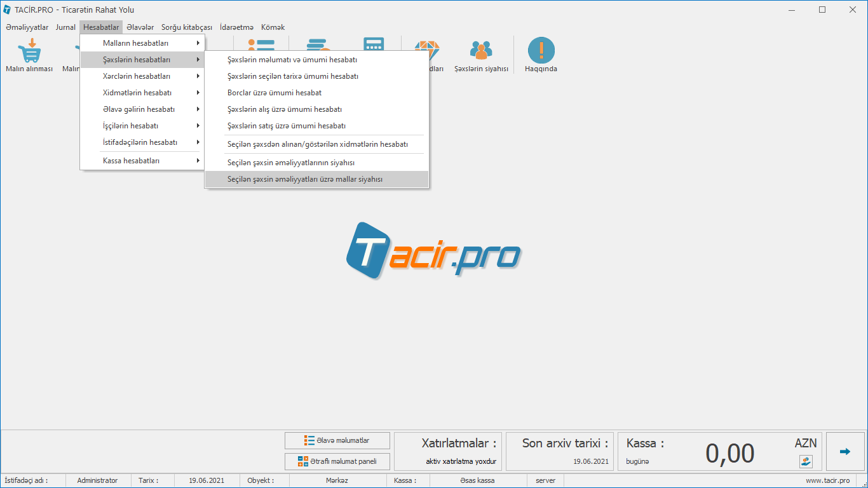Image resolution: width=868 pixels, height=488 pixels.
Task: Click the Malın alınması shopping cart icon
Action: pyautogui.click(x=29, y=51)
